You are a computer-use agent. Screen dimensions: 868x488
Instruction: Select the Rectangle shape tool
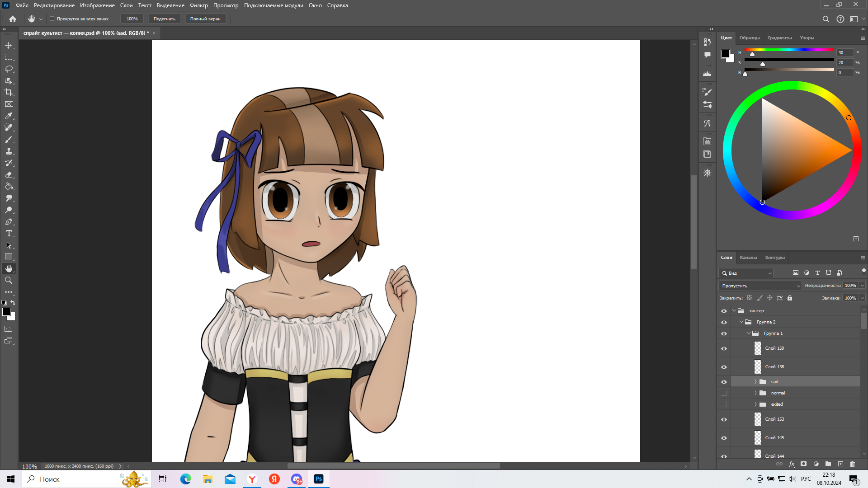click(9, 257)
